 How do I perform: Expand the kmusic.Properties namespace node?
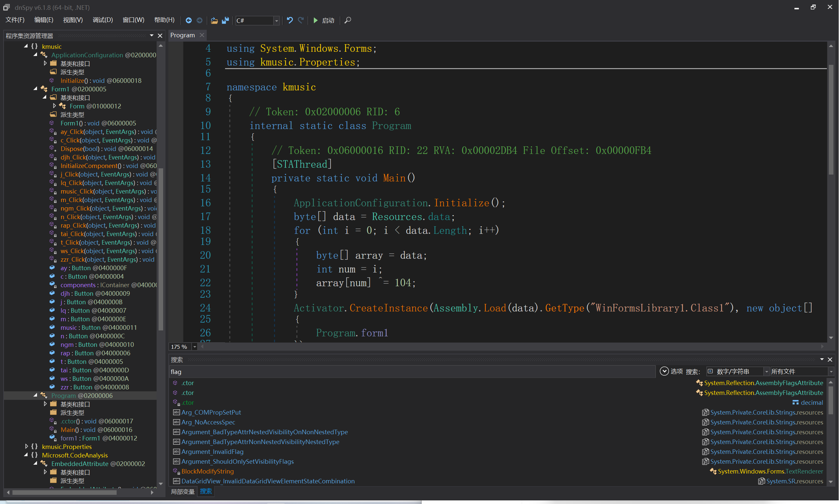coord(26,446)
